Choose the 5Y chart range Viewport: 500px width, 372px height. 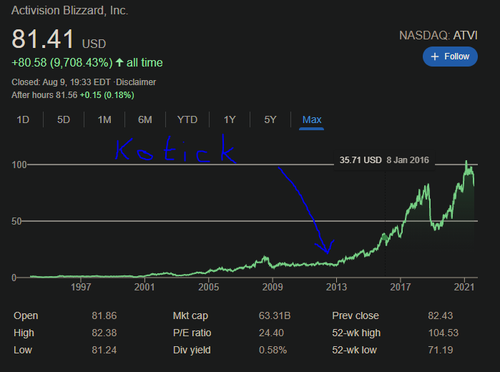[x=270, y=120]
